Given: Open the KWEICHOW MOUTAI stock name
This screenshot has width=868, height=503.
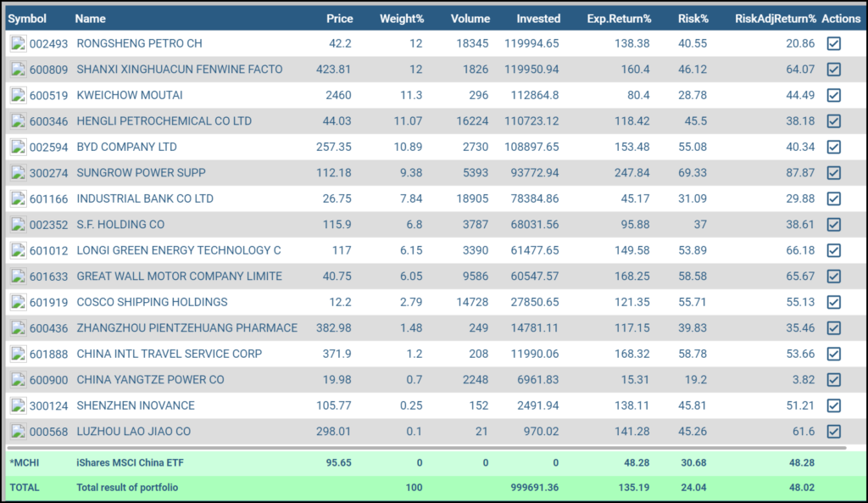Looking at the screenshot, I should [130, 95].
